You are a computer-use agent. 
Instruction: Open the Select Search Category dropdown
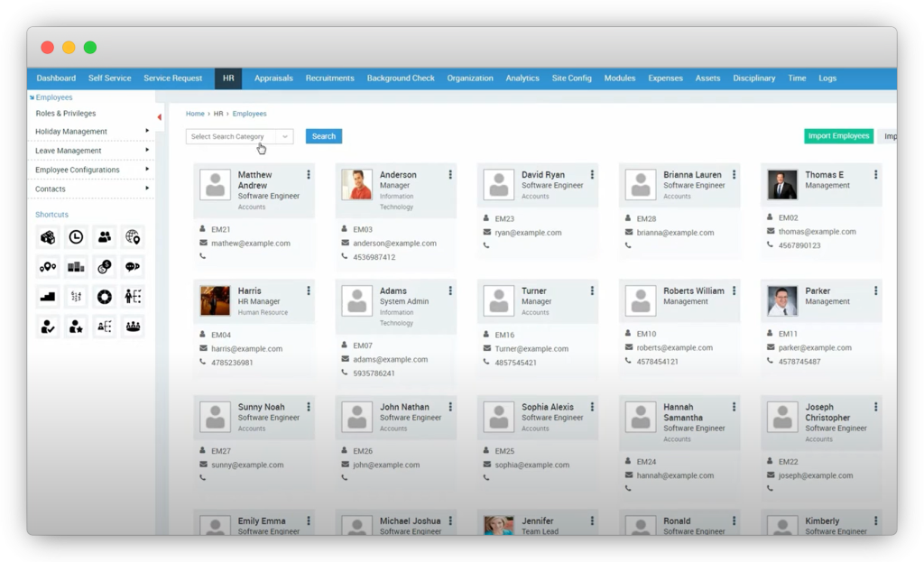coord(238,136)
